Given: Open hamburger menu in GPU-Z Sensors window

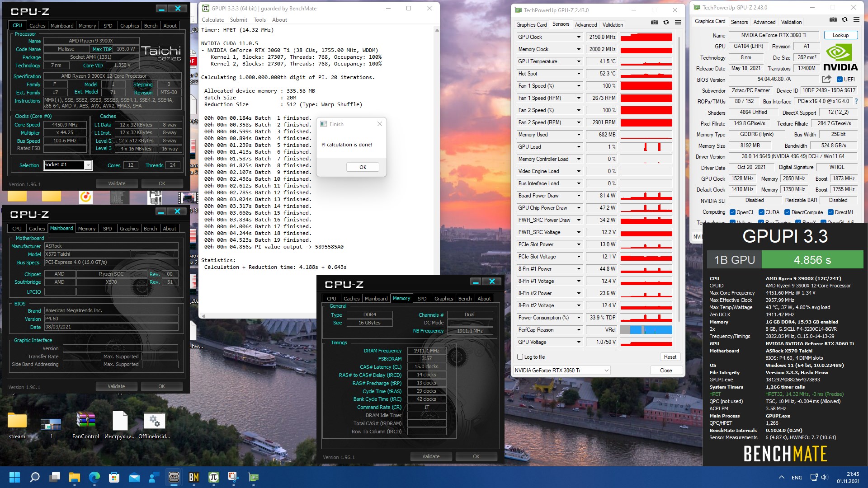Looking at the screenshot, I should 678,22.
